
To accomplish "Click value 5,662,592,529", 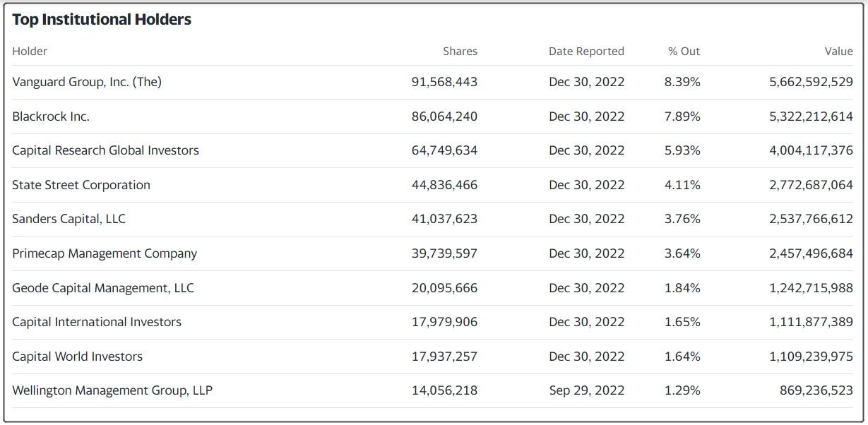I will click(x=811, y=82).
